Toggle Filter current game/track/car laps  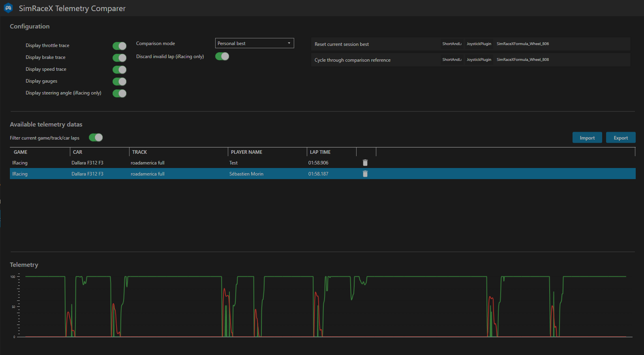pos(96,137)
